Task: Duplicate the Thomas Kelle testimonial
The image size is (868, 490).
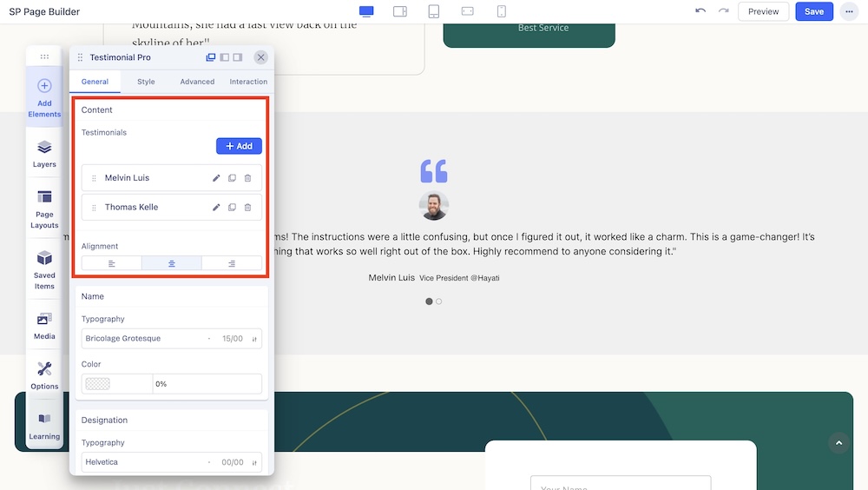Action: [232, 208]
